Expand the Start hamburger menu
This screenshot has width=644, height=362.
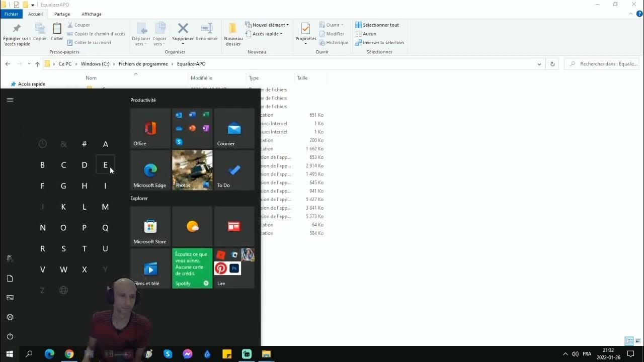coord(10,100)
